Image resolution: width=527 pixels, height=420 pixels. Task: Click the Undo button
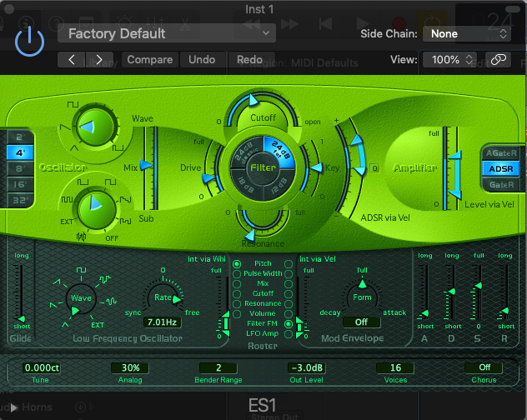point(202,60)
